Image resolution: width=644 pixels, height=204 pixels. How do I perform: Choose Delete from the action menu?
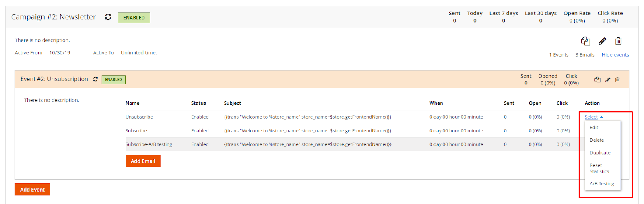[597, 140]
